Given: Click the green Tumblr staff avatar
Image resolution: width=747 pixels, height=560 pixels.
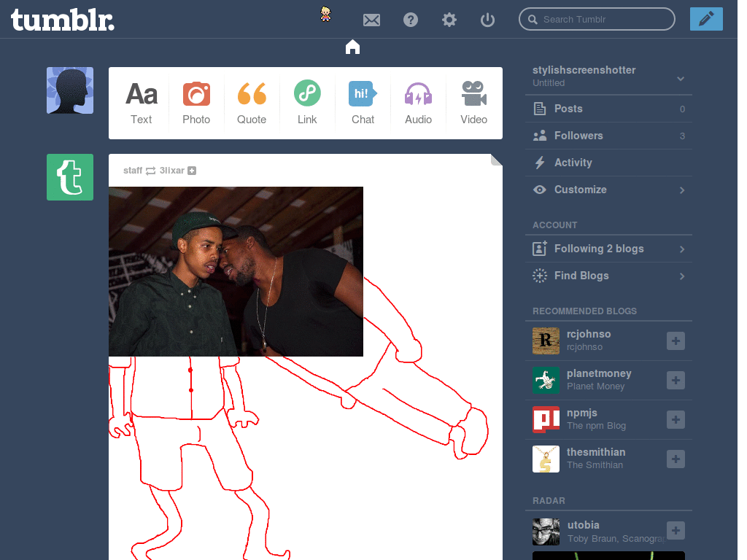Looking at the screenshot, I should click(x=70, y=177).
